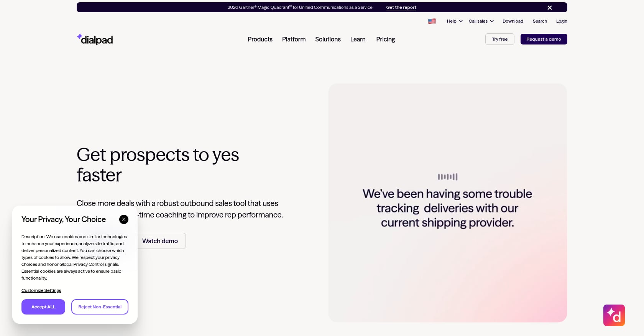Open Customize Settings for cookies
The image size is (644, 336).
click(41, 290)
